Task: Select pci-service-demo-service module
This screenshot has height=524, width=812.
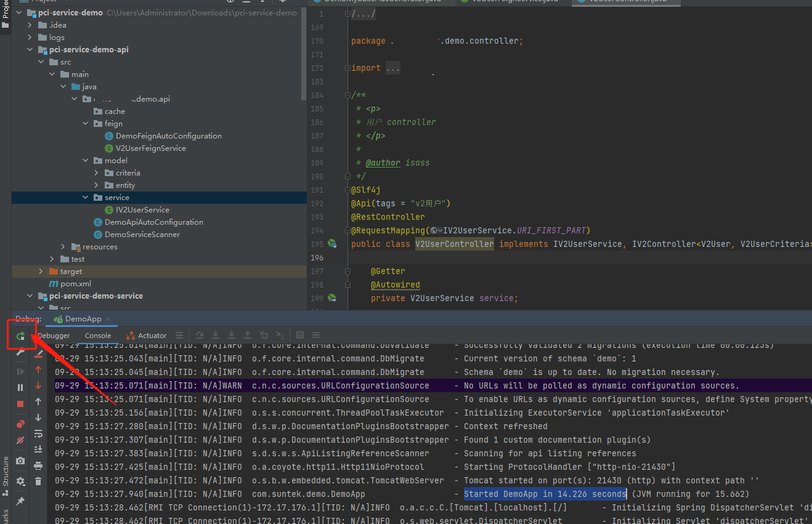Action: pos(95,296)
